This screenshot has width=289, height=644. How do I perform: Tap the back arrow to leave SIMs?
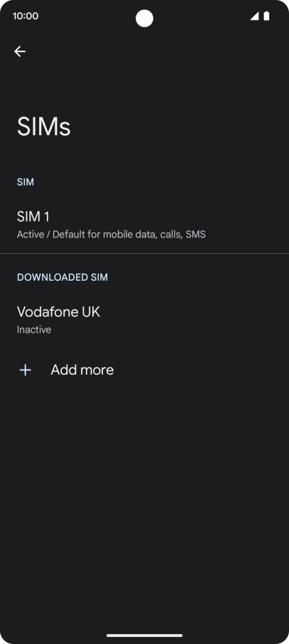[20, 51]
